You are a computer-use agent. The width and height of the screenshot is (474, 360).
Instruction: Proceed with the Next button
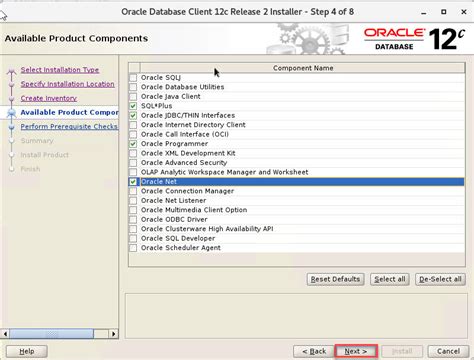click(356, 351)
